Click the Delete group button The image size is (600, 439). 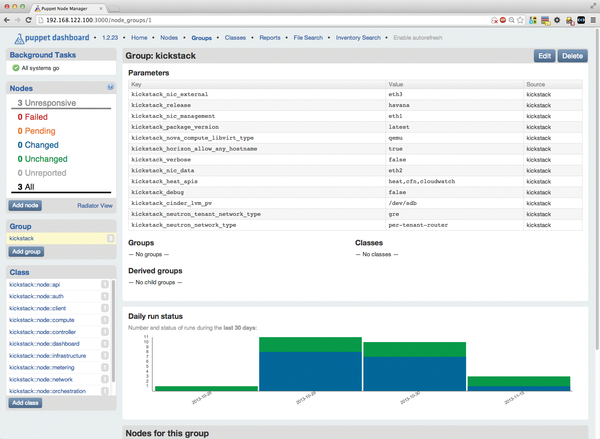(x=572, y=56)
